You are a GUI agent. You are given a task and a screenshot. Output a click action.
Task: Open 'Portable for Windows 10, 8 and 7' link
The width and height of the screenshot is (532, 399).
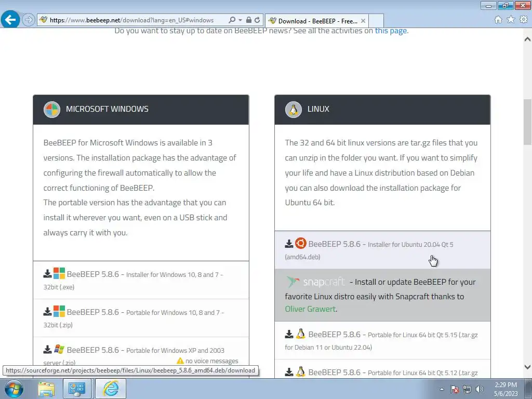[x=134, y=318]
